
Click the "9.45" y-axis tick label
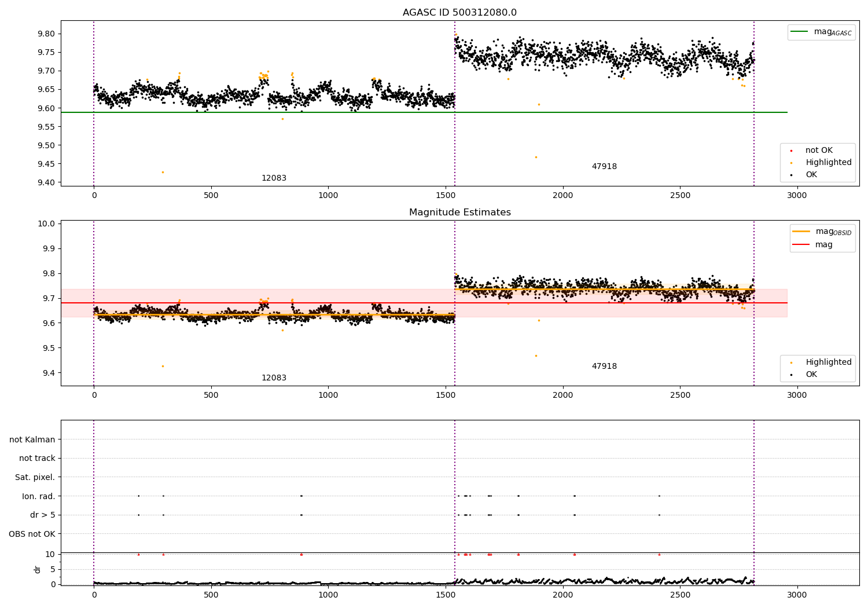tap(46, 164)
